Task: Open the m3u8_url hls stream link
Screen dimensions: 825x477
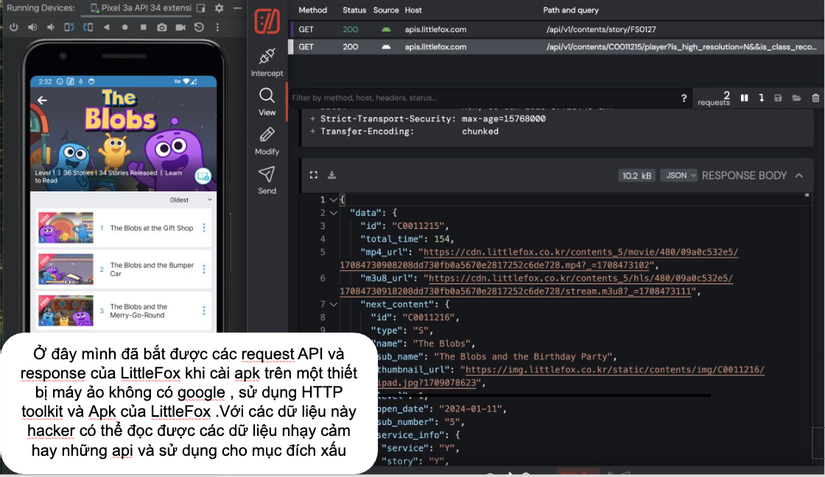Action: point(537,285)
